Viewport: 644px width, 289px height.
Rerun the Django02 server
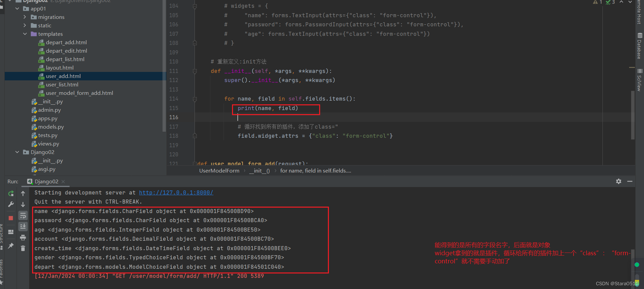click(11, 193)
